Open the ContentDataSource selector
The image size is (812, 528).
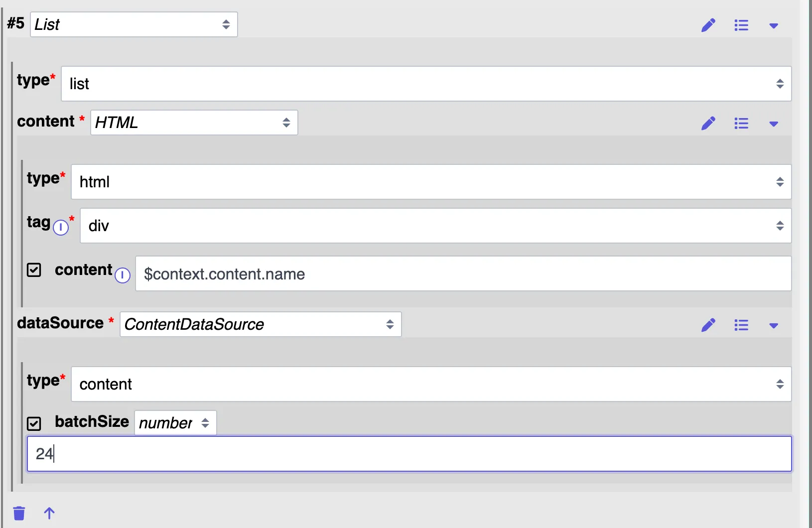coord(261,324)
